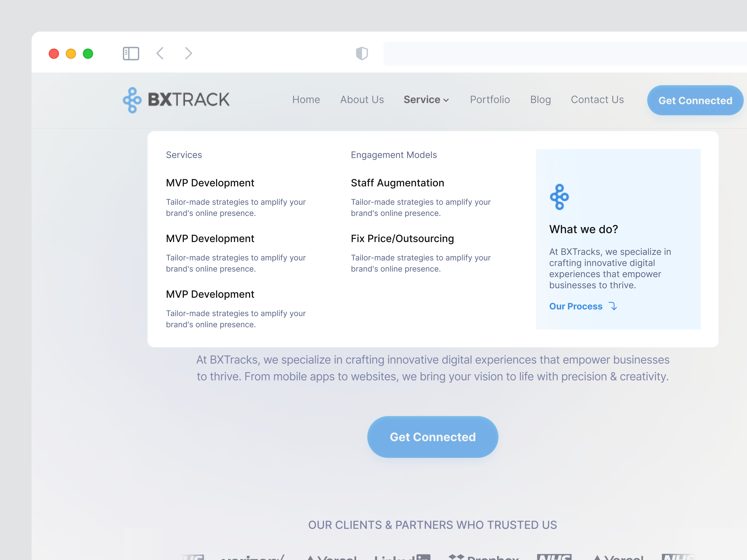Select Staff Augmentation engagement model
Image resolution: width=747 pixels, height=560 pixels.
click(x=397, y=183)
